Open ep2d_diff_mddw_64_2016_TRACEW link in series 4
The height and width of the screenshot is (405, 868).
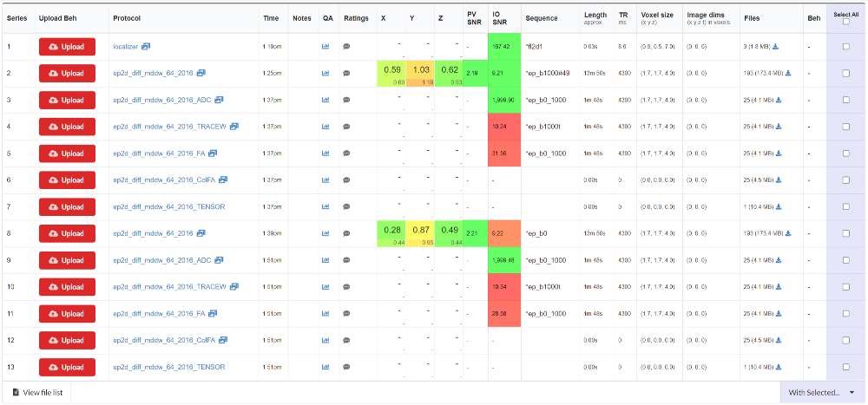coord(169,127)
